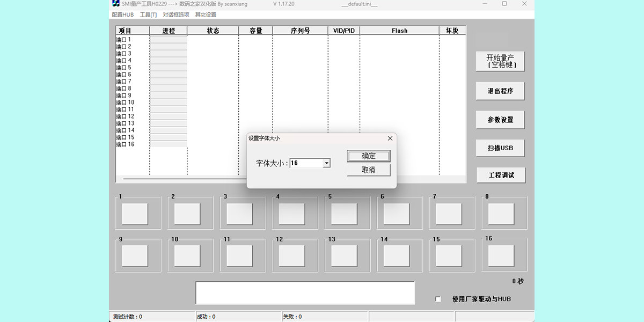Select the port 5 slot box
The image size is (644, 322).
(x=344, y=214)
